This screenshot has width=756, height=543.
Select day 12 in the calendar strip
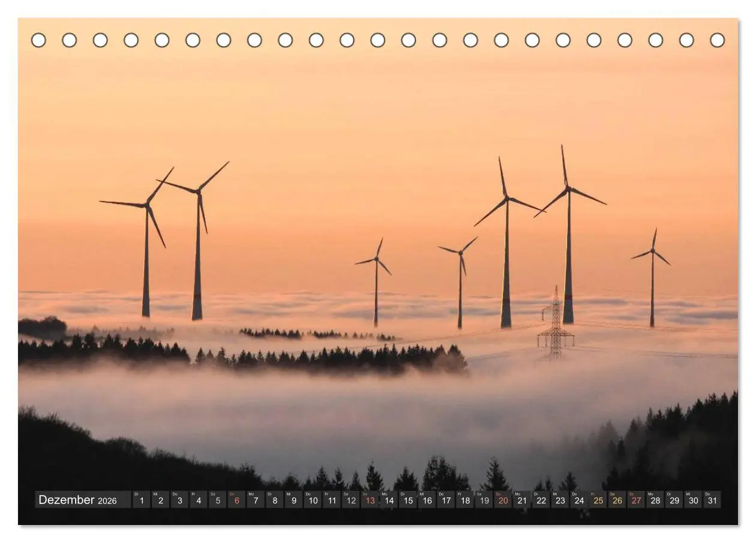coord(351,500)
